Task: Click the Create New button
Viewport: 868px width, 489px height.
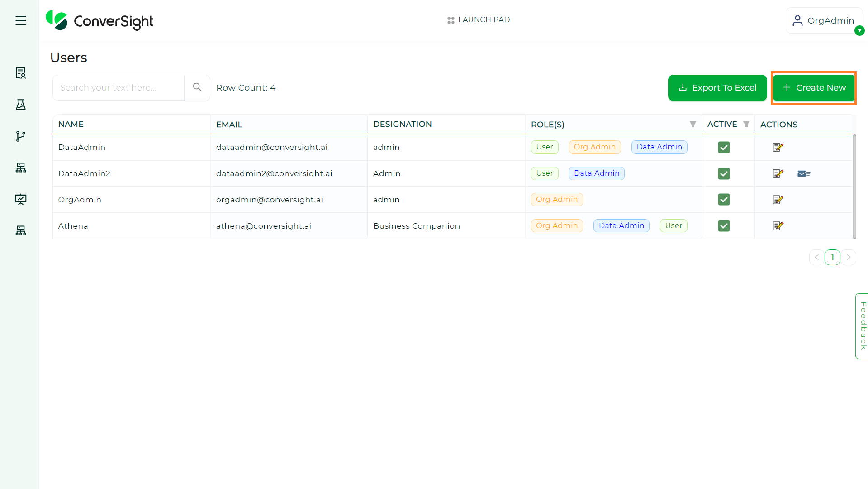Action: [x=813, y=88]
